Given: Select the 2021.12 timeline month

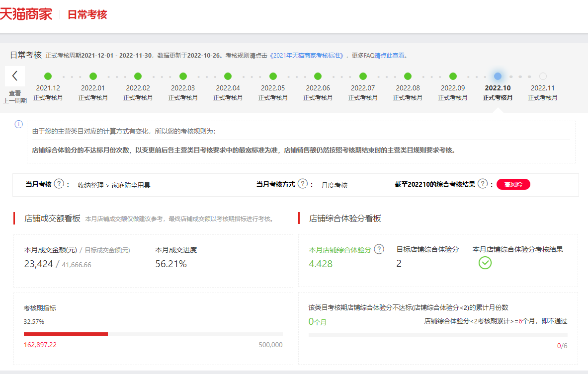Looking at the screenshot, I should 48,87.
